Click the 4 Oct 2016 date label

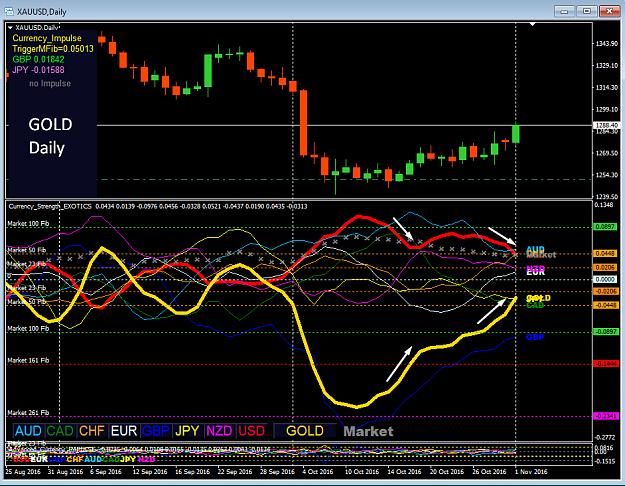[318, 472]
